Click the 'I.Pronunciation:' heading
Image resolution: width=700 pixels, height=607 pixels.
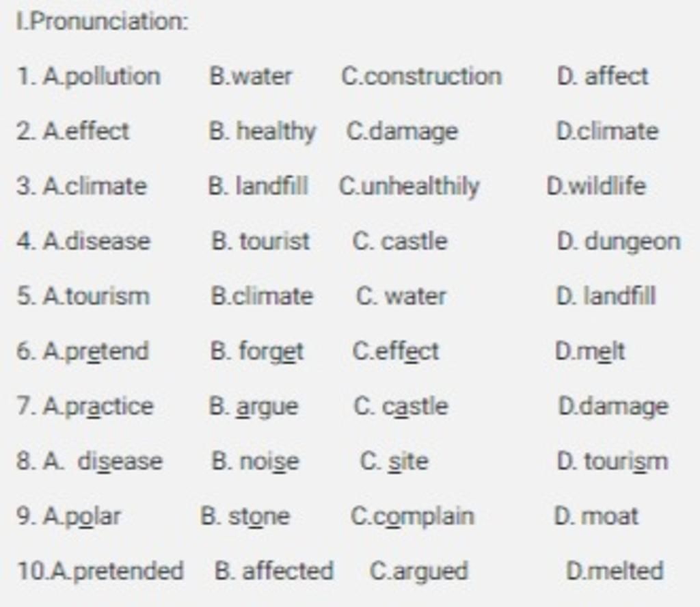(103, 21)
